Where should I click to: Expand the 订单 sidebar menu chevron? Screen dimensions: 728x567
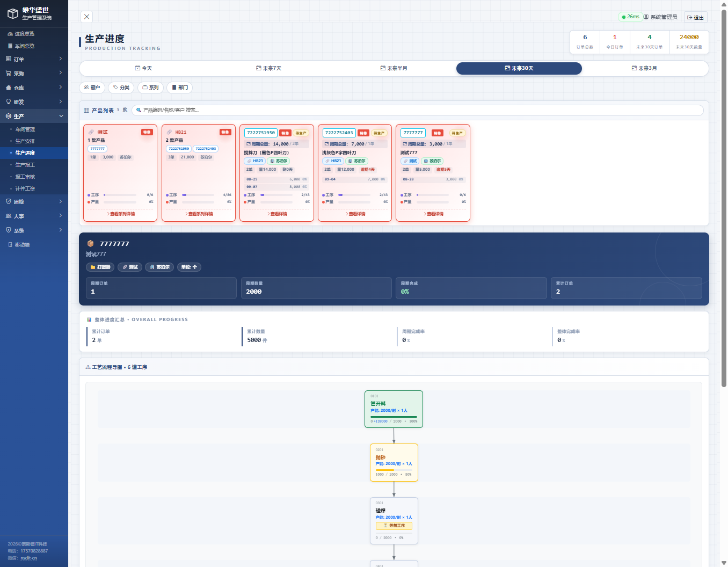point(61,59)
